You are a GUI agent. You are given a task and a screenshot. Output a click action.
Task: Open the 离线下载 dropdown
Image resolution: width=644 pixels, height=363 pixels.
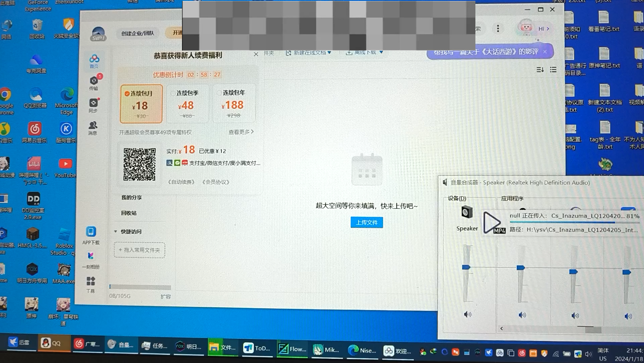(364, 52)
